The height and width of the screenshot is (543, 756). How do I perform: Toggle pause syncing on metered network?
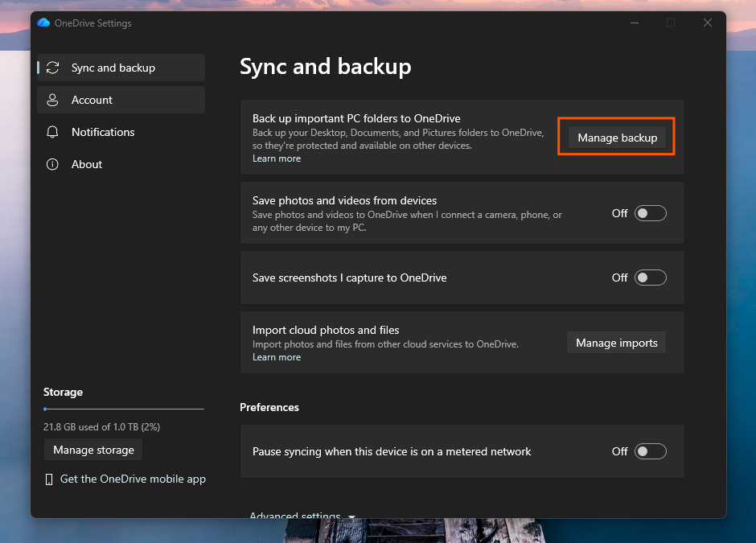click(x=650, y=451)
